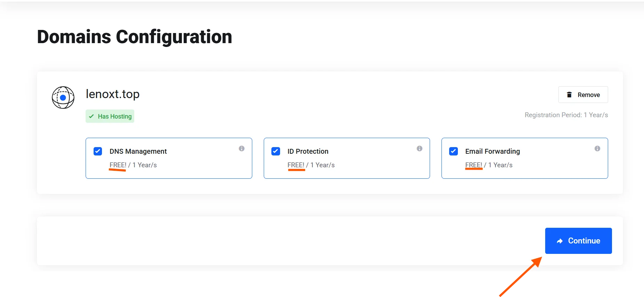Open the ID Protection info tooltip icon
644x297 pixels.
point(419,148)
